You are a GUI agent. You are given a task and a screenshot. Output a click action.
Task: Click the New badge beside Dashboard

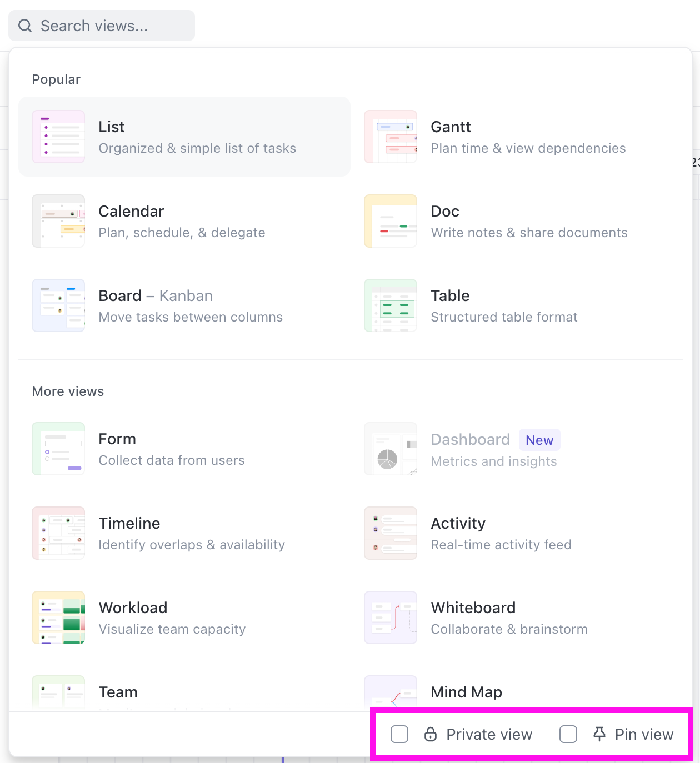[x=539, y=440]
